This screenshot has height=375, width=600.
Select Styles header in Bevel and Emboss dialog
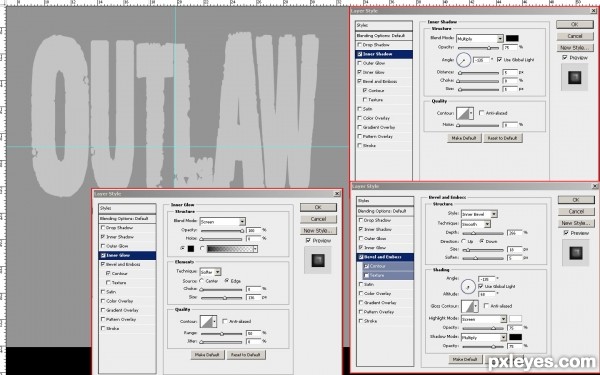[385, 201]
